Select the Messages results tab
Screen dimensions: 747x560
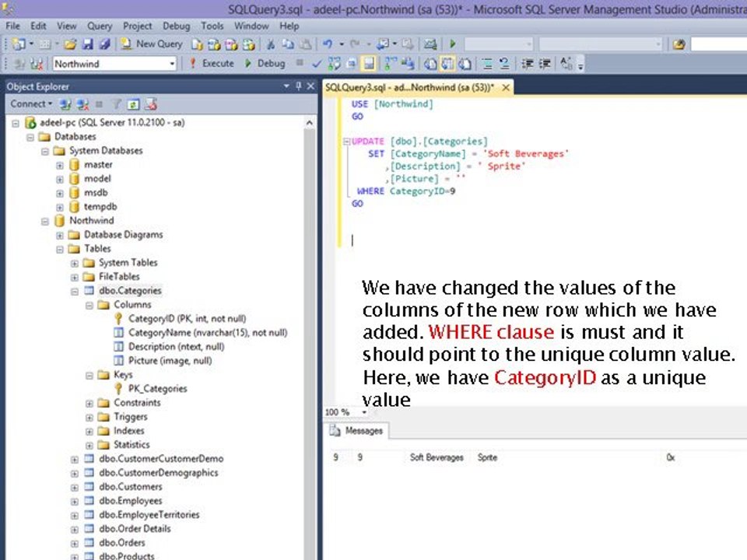[357, 430]
